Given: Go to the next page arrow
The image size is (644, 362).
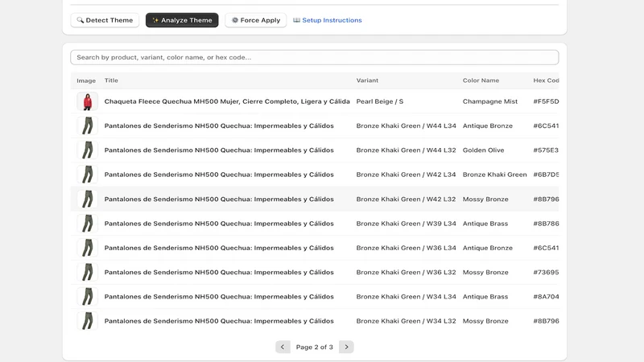Looking at the screenshot, I should (x=346, y=347).
